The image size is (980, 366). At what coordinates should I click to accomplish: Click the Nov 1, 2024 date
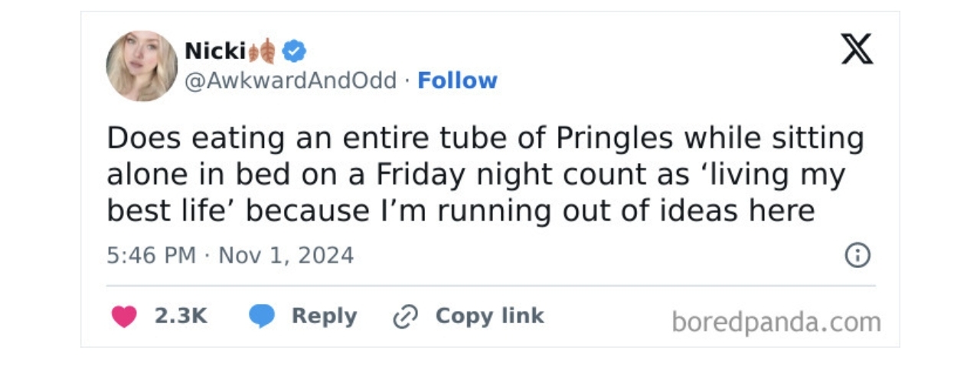[x=286, y=255]
